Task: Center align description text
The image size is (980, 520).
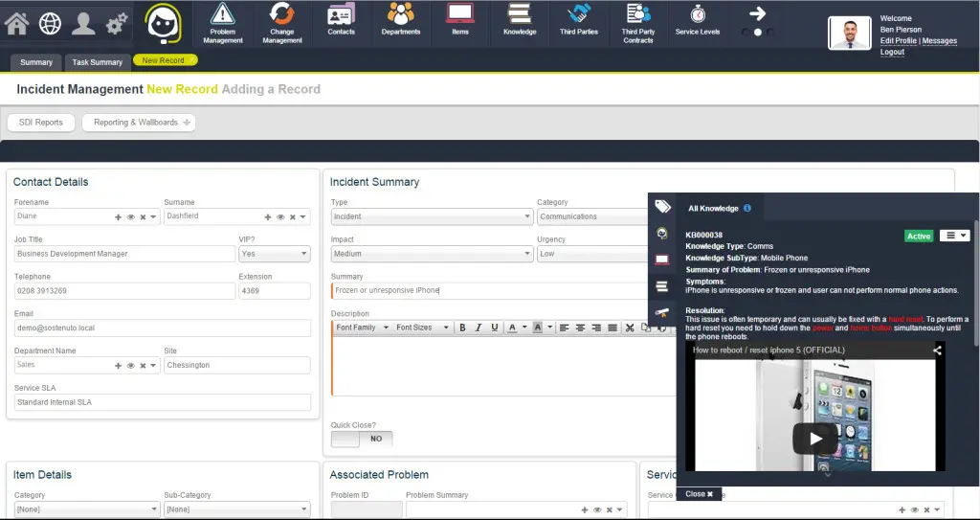Action: [581, 328]
